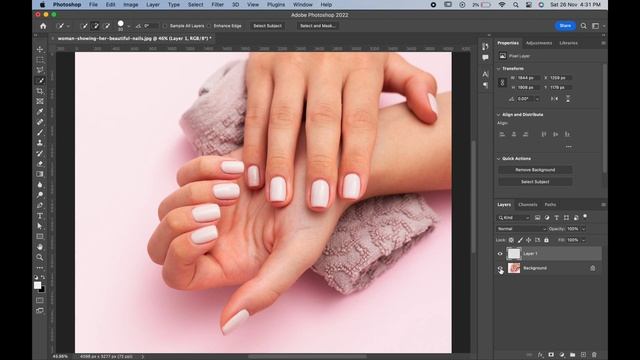Click Flip vertical icon in Transform
Image resolution: width=640 pixels, height=360 pixels.
coord(568,99)
